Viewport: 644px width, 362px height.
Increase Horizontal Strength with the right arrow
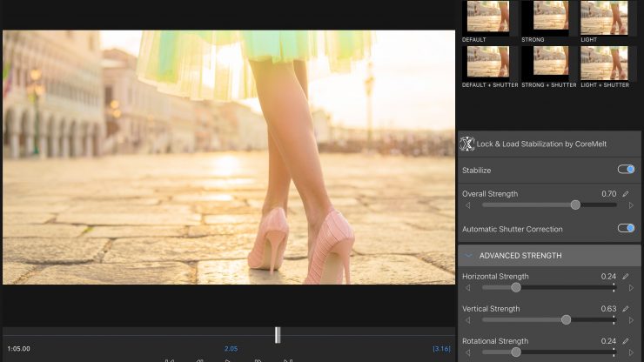point(631,287)
